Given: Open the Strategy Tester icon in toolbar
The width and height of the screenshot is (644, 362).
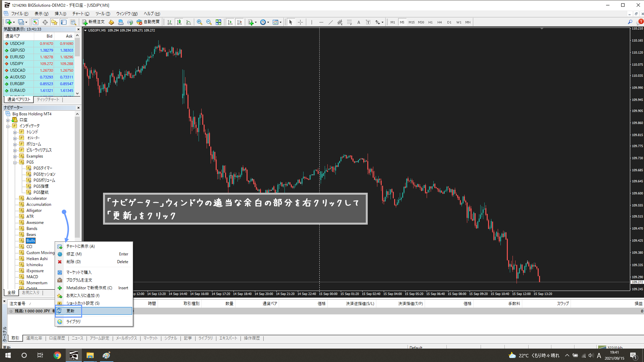Looking at the screenshot, I should [x=73, y=22].
